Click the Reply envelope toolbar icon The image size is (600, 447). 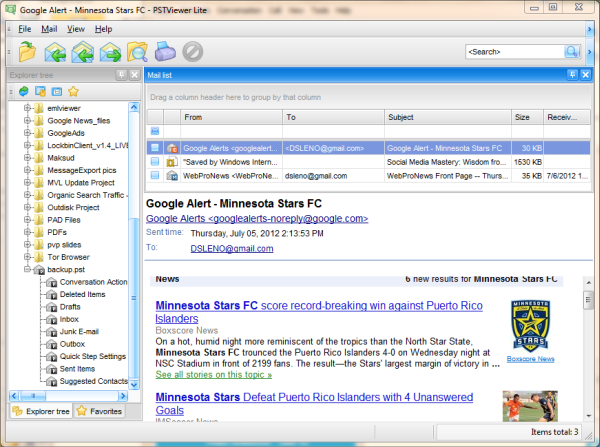pyautogui.click(x=56, y=51)
